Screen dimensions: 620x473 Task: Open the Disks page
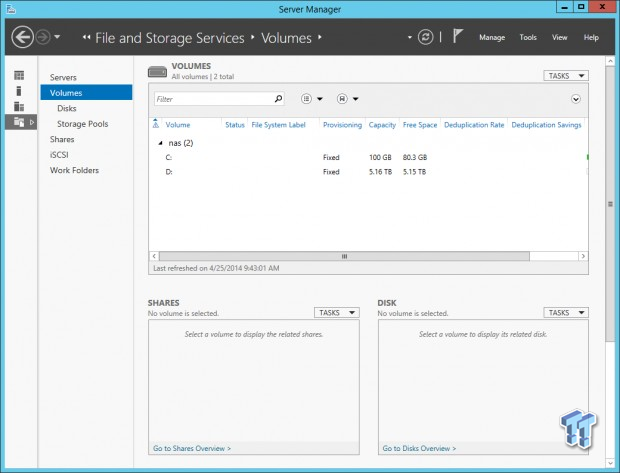tap(67, 108)
